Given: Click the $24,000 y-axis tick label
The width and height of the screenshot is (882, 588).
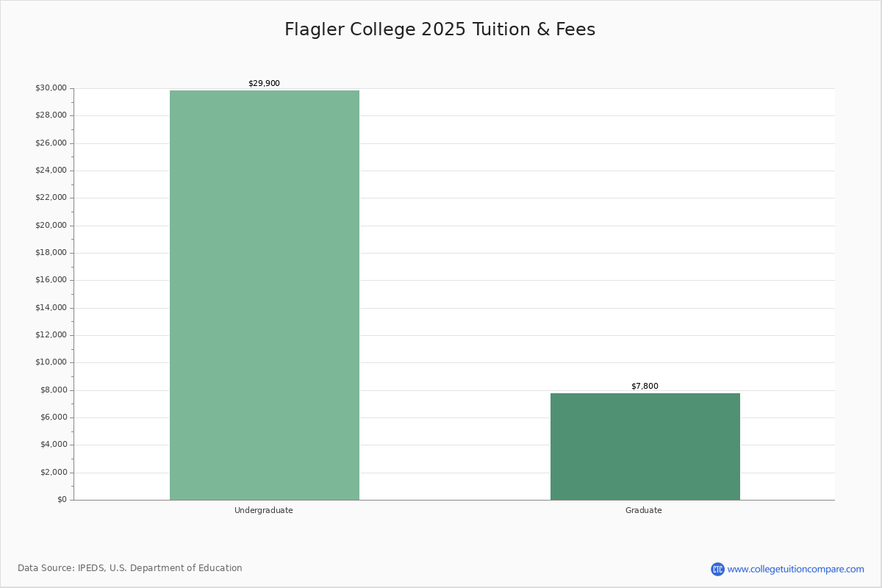Looking at the screenshot, I should point(51,171).
